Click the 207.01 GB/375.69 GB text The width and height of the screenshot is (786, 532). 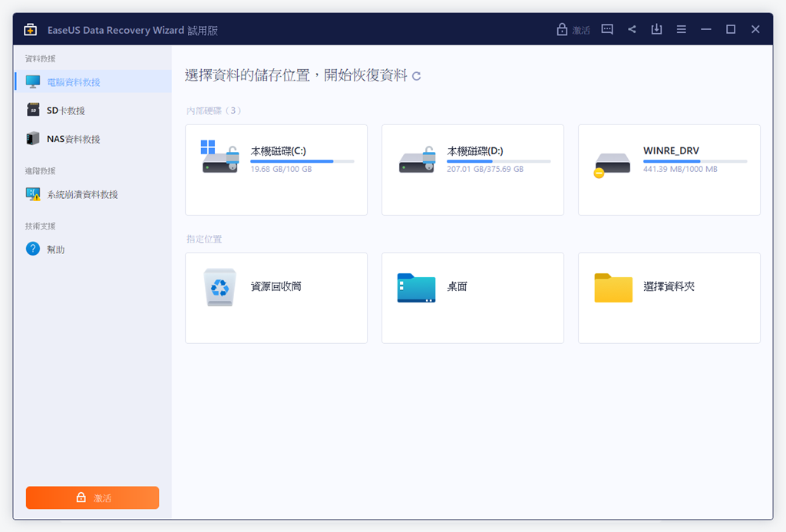tap(485, 169)
